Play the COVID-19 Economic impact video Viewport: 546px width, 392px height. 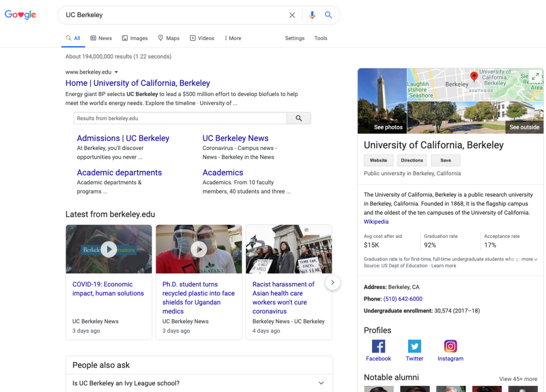(109, 249)
